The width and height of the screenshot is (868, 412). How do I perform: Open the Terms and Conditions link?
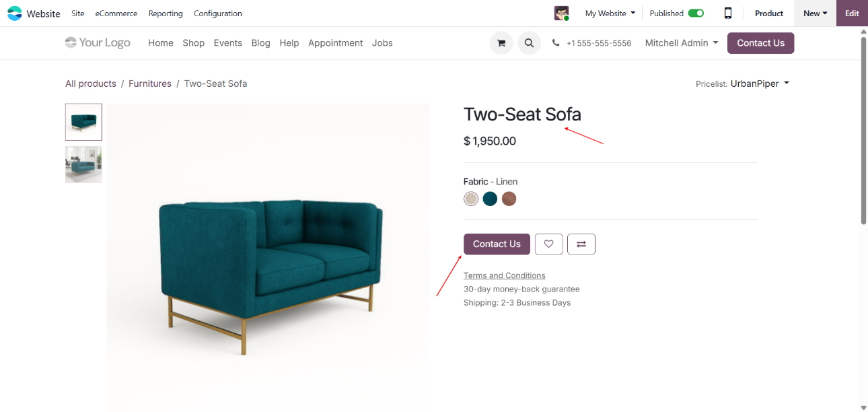(504, 275)
